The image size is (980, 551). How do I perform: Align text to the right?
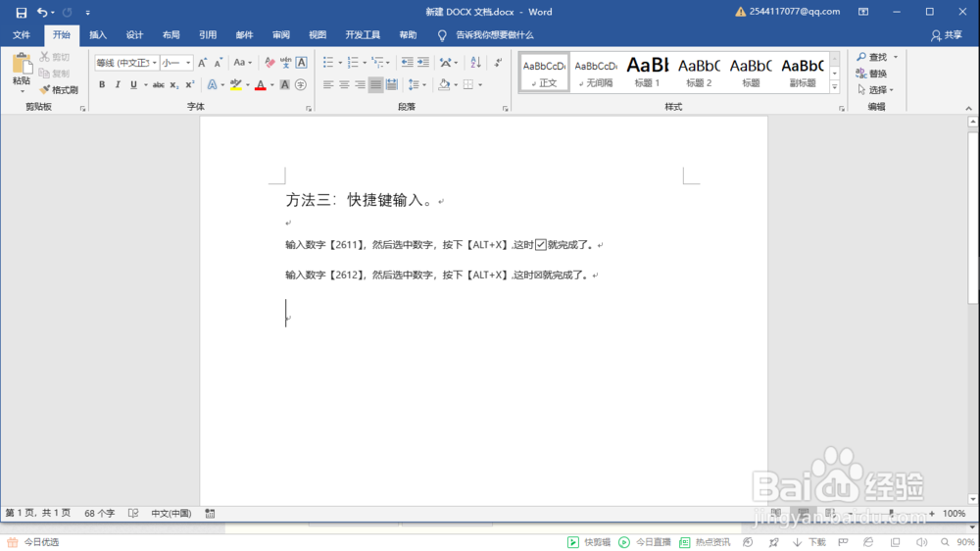[360, 84]
